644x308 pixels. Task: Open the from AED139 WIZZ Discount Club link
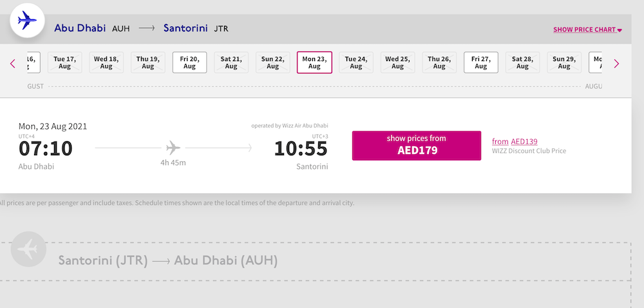tap(515, 142)
